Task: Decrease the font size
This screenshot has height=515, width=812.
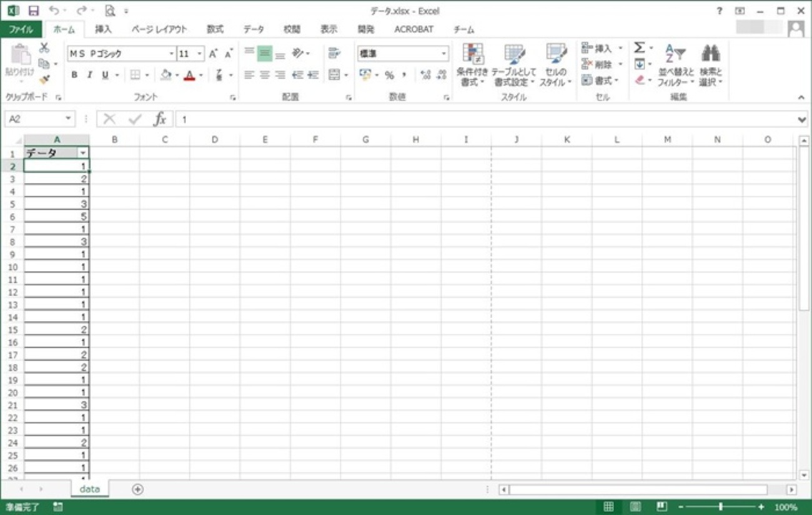Action: (x=229, y=54)
